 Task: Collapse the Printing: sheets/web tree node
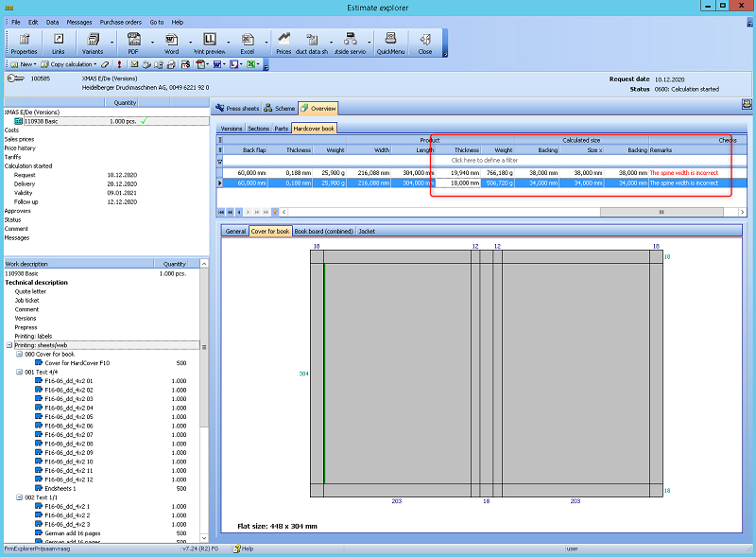[9, 345]
